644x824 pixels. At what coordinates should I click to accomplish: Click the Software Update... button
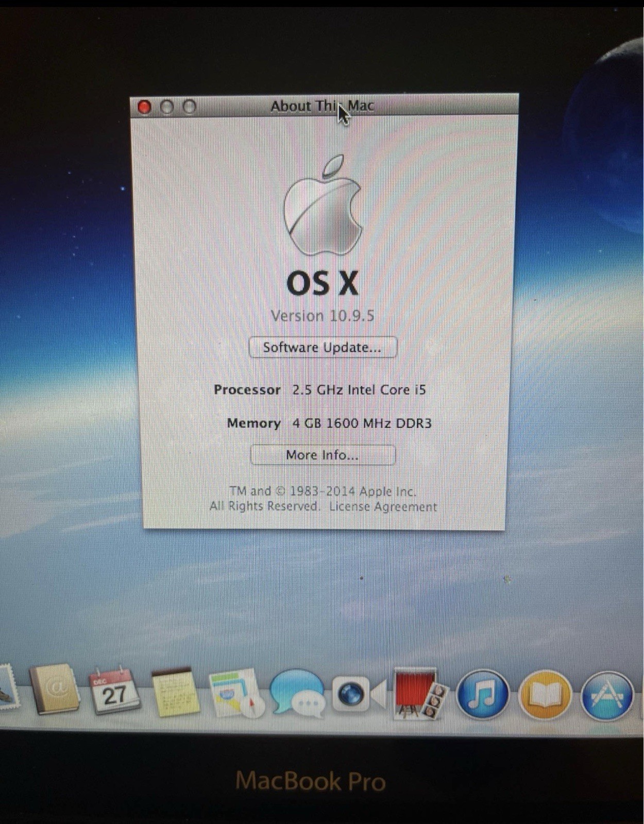click(x=323, y=347)
